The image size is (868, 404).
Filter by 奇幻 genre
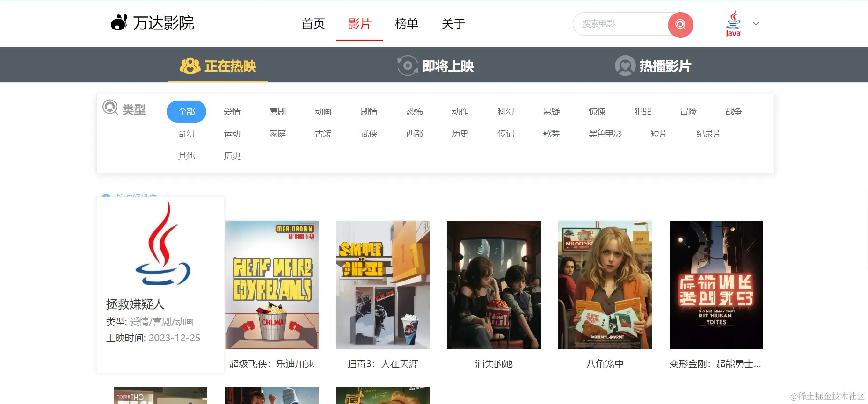click(x=186, y=133)
